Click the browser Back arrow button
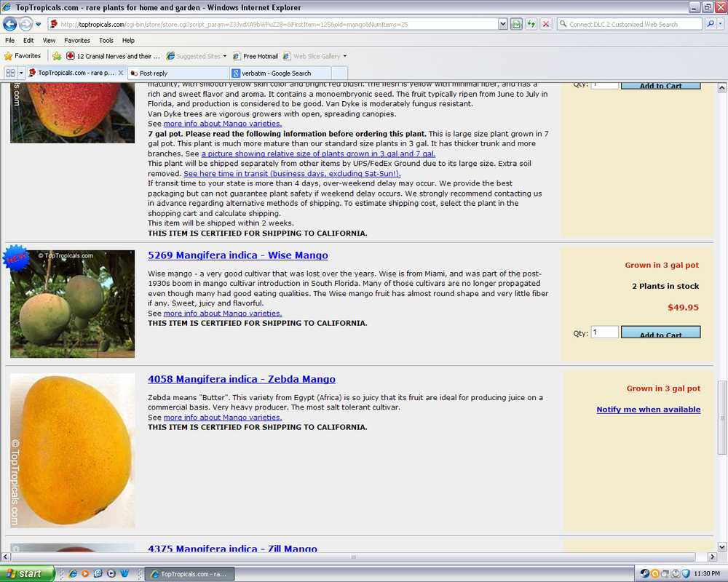Screen dimensions: 728x582 pyautogui.click(x=9, y=24)
